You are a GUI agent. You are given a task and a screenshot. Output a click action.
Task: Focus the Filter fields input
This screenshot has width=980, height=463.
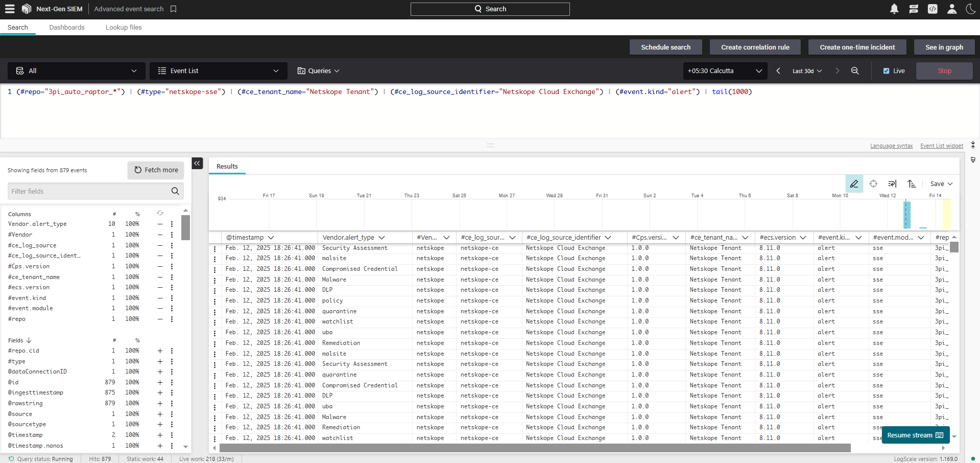(x=89, y=191)
